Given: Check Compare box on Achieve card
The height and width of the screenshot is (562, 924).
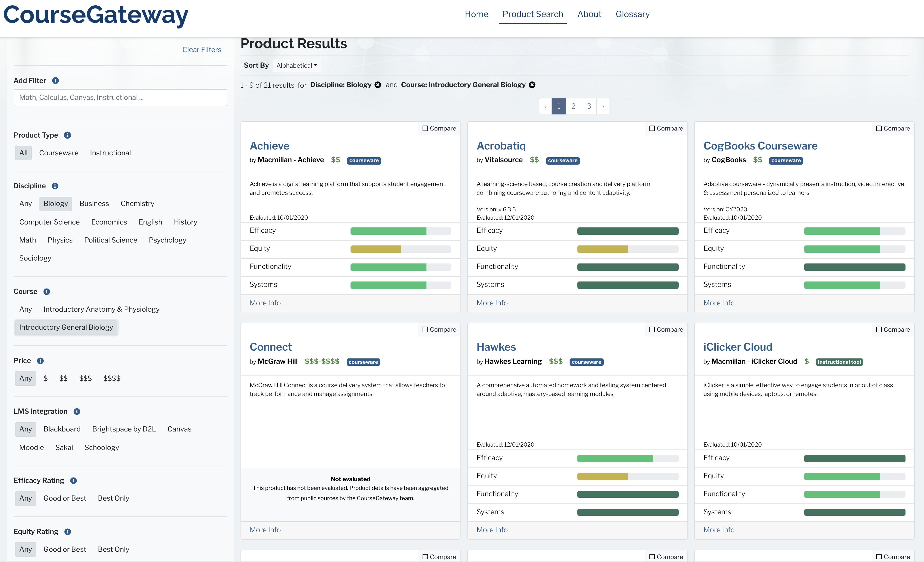Looking at the screenshot, I should (425, 128).
